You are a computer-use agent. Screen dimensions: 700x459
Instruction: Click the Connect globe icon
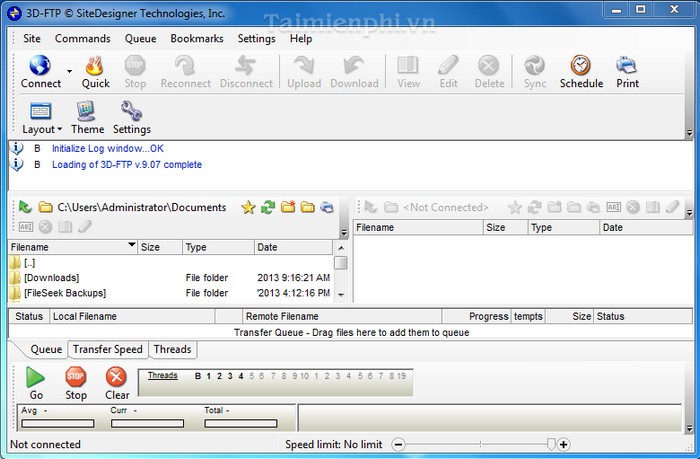40,67
